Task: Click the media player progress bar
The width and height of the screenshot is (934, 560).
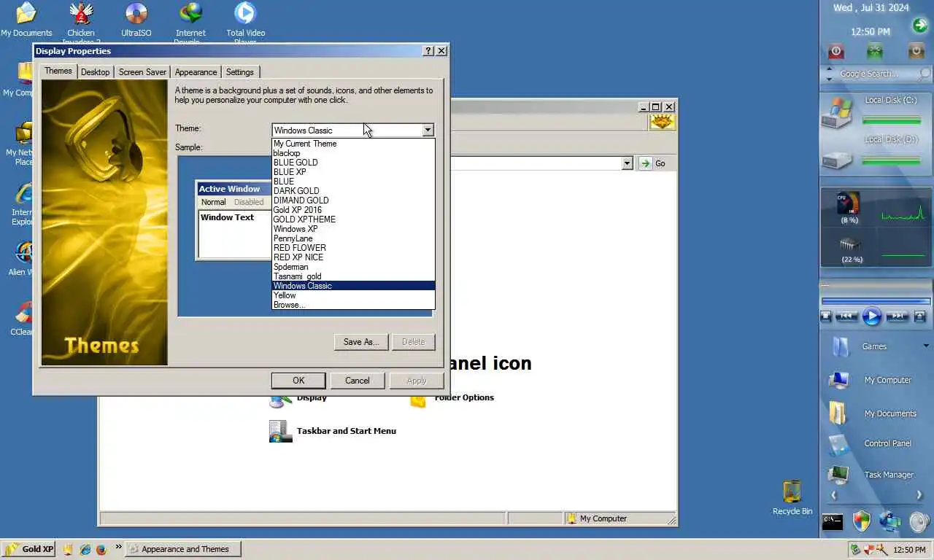Action: (876, 300)
